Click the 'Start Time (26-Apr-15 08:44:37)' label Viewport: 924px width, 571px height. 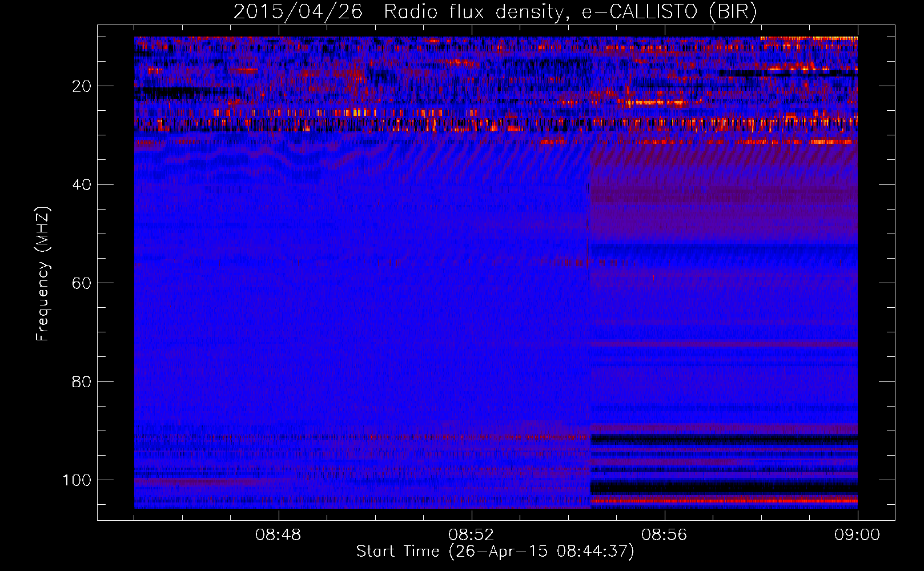pyautogui.click(x=495, y=552)
